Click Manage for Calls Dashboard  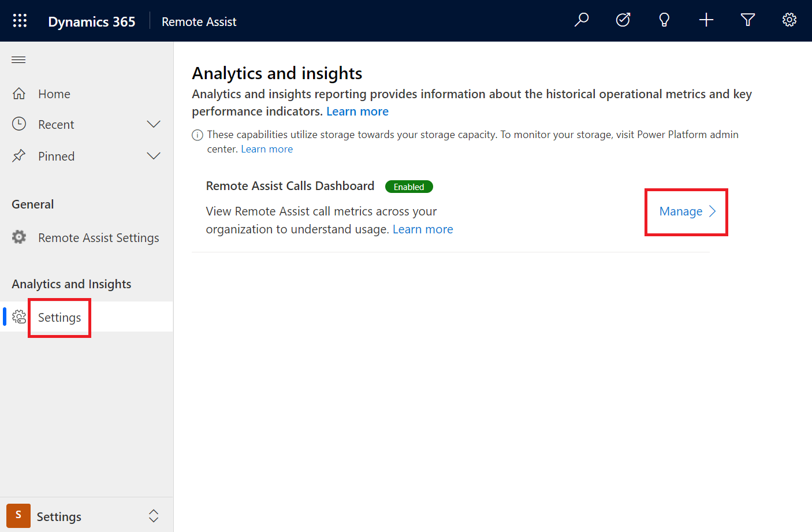pyautogui.click(x=681, y=211)
